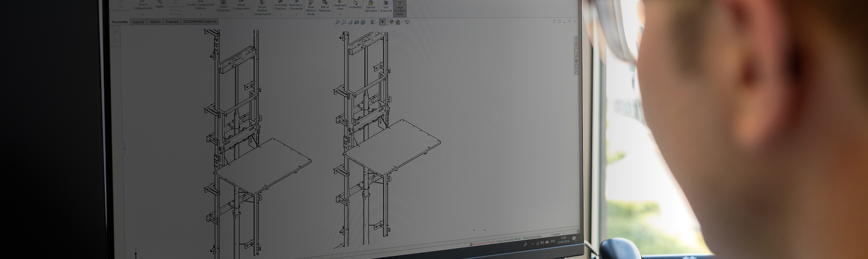Click Zoom to Fit magnifier icon
Screen dimensions: 868x259
pyautogui.click(x=337, y=22)
